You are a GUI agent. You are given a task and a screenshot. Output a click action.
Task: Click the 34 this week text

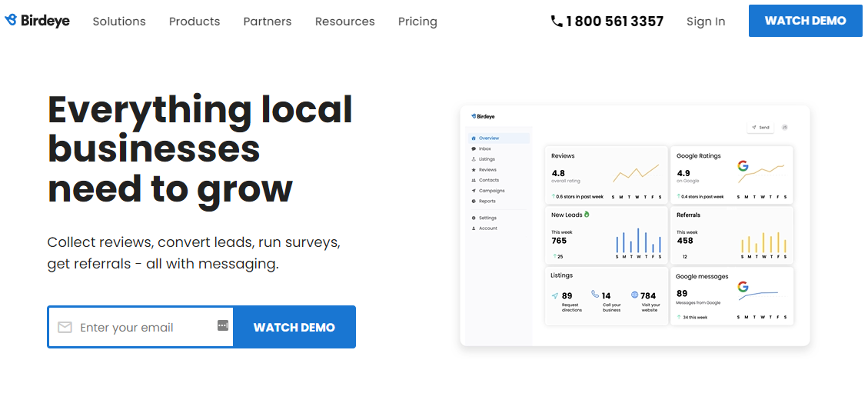point(694,318)
